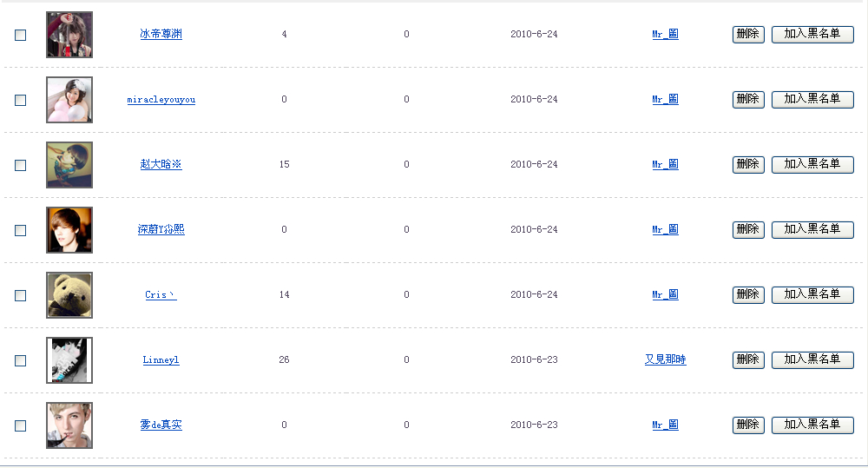Open the miracleyouyou profile link
Viewport: 868px width, 468px height.
161,100
